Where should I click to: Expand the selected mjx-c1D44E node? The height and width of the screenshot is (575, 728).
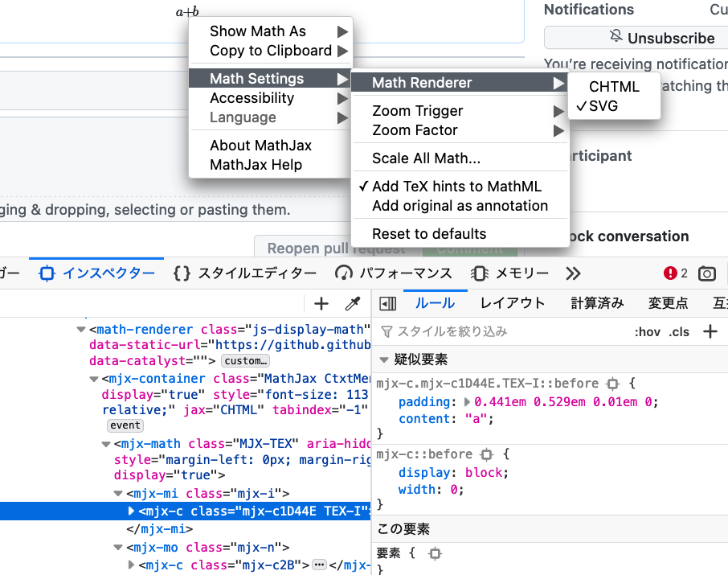tap(131, 511)
